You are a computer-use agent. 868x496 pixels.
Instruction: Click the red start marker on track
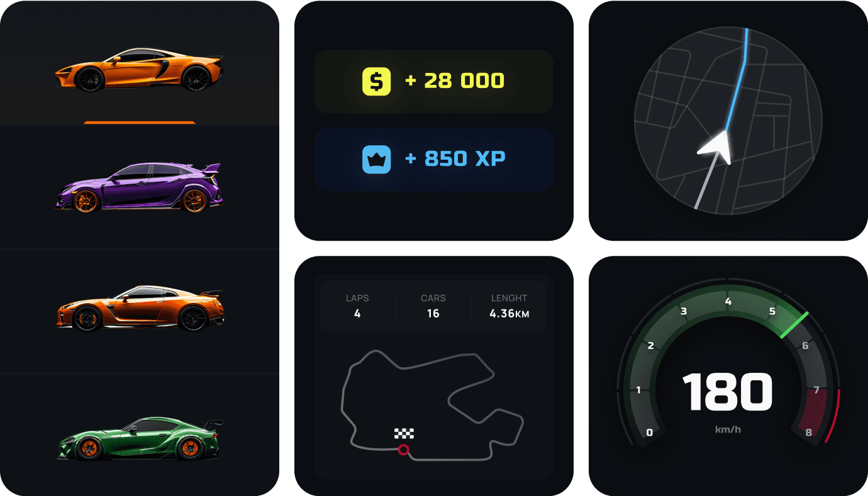[x=404, y=449]
